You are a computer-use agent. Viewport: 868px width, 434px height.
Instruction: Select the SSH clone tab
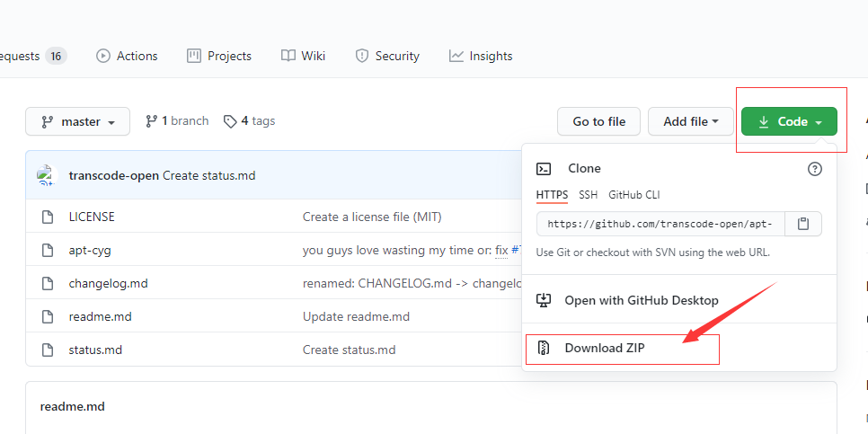(x=588, y=195)
